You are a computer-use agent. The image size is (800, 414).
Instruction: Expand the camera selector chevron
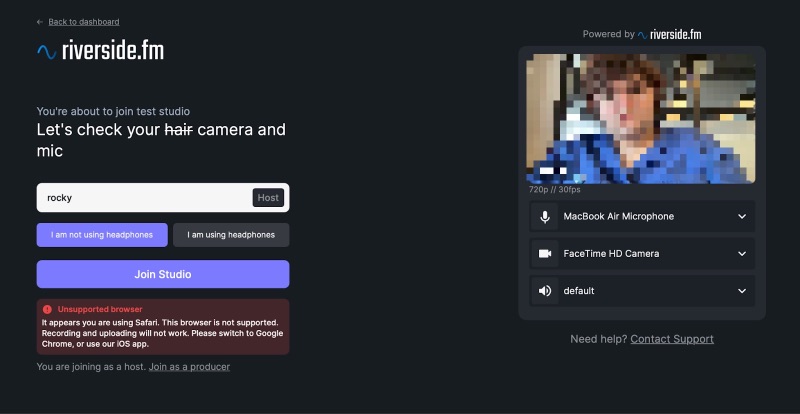pyautogui.click(x=742, y=254)
